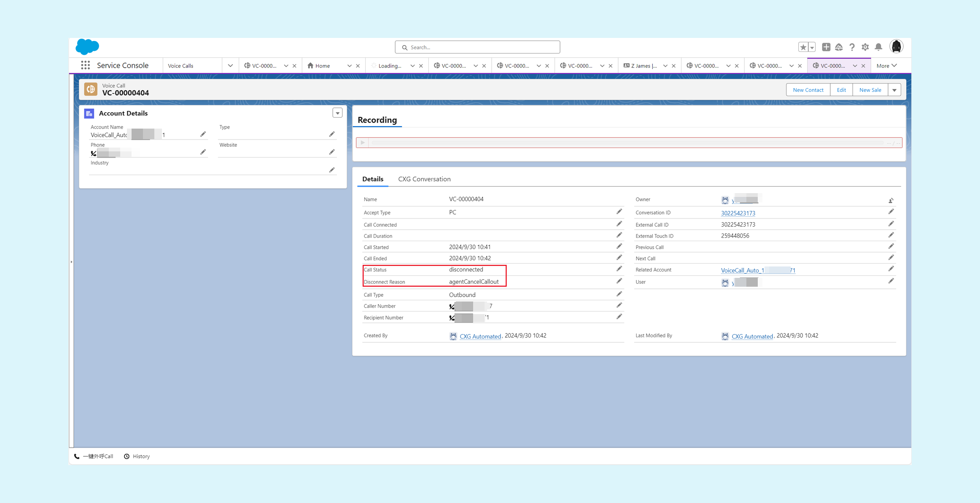Image resolution: width=980 pixels, height=503 pixels.
Task: Edit the Industry field pencil
Action: click(x=332, y=170)
